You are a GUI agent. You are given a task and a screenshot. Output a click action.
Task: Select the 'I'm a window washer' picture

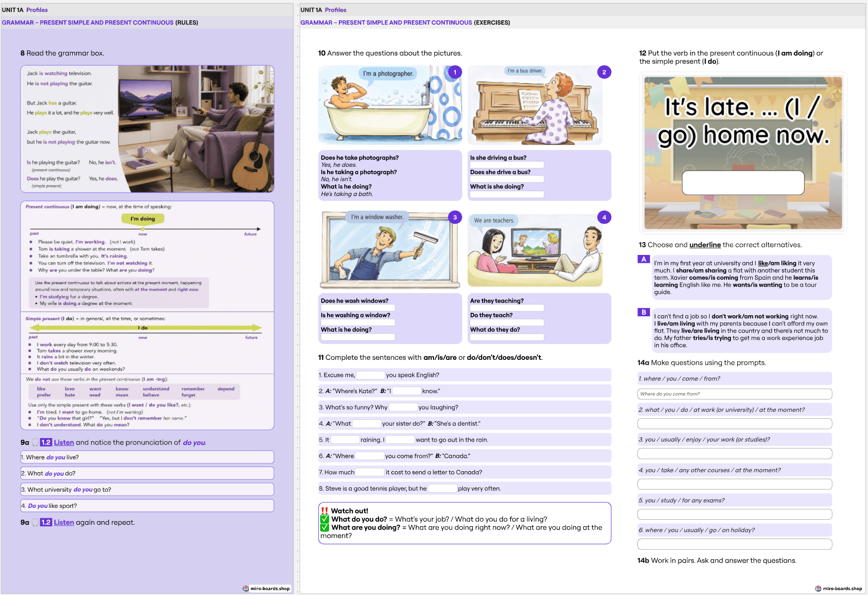click(x=390, y=249)
